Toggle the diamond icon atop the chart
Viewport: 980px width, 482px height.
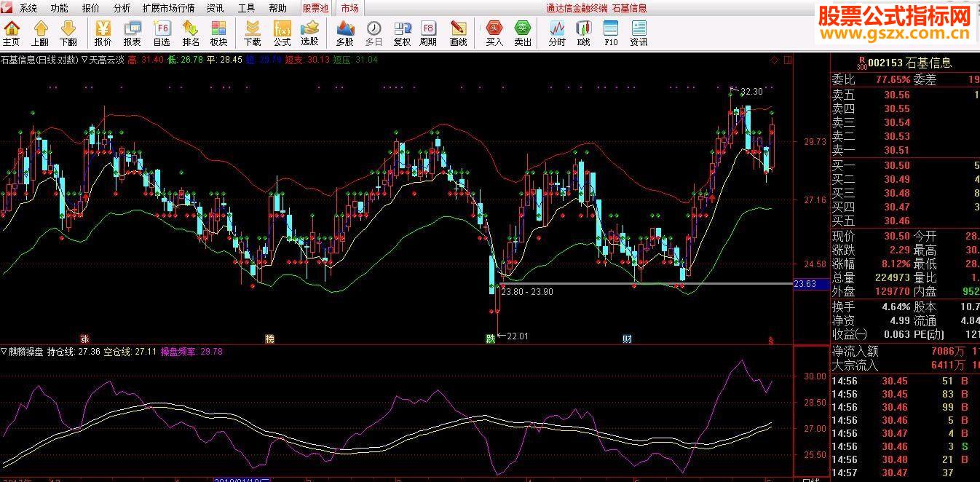pos(774,60)
